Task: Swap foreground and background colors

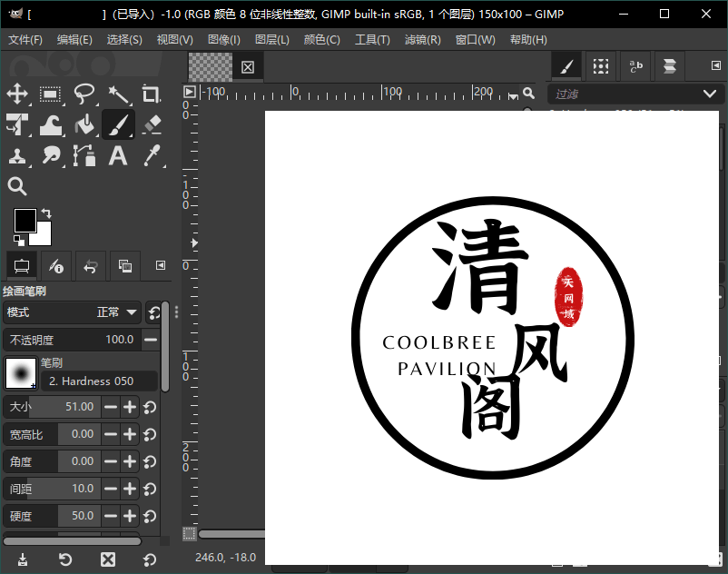Action: (46, 213)
